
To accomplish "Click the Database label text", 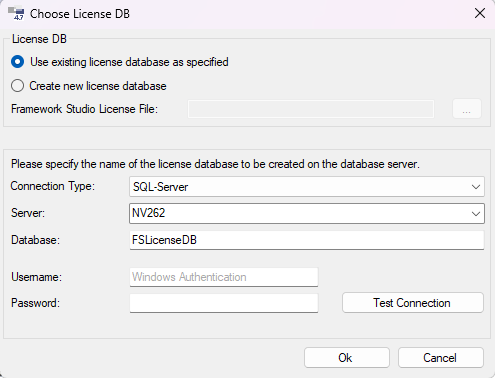I will [x=35, y=240].
